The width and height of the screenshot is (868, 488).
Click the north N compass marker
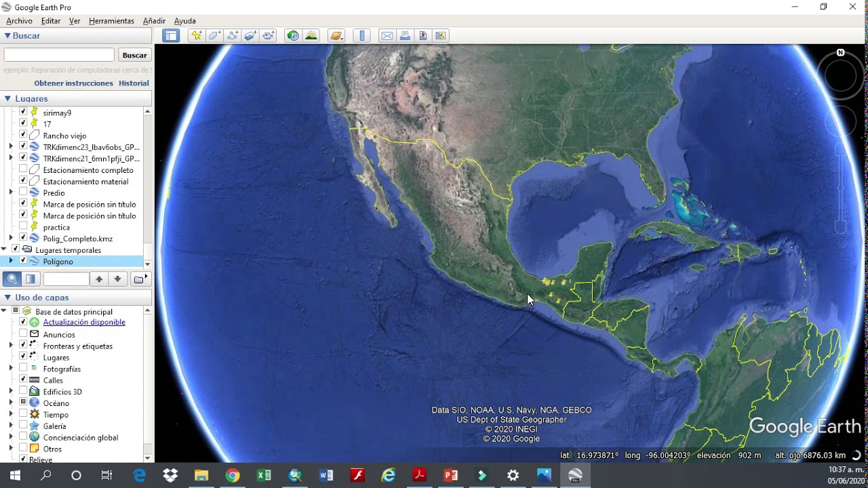[x=841, y=52]
